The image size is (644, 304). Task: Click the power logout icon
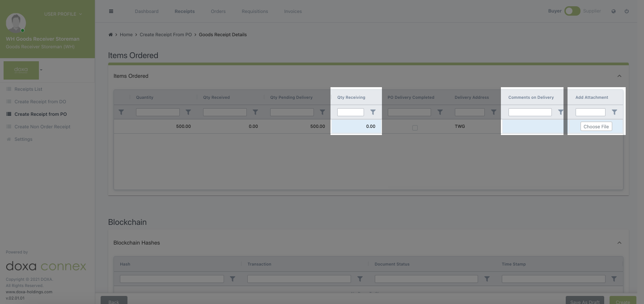click(x=627, y=11)
